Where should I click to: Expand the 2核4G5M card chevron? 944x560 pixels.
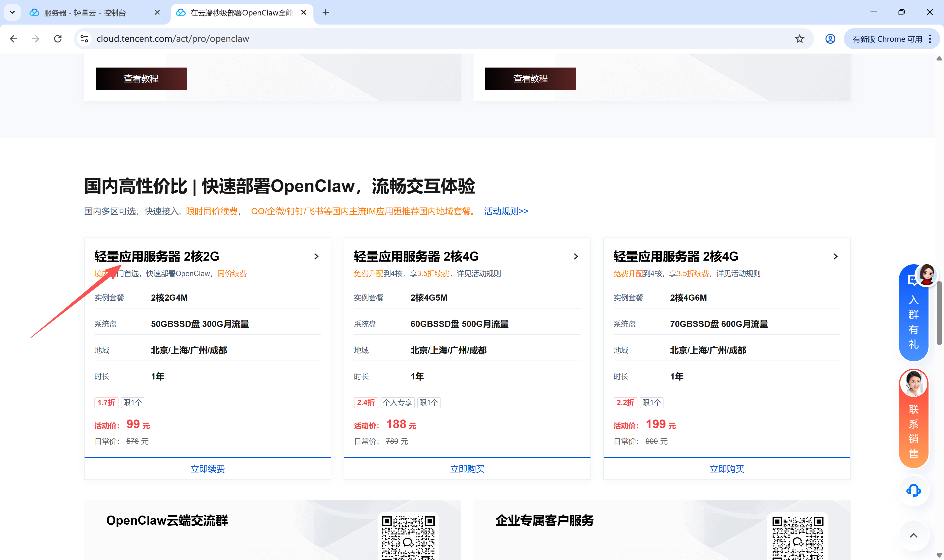(576, 257)
